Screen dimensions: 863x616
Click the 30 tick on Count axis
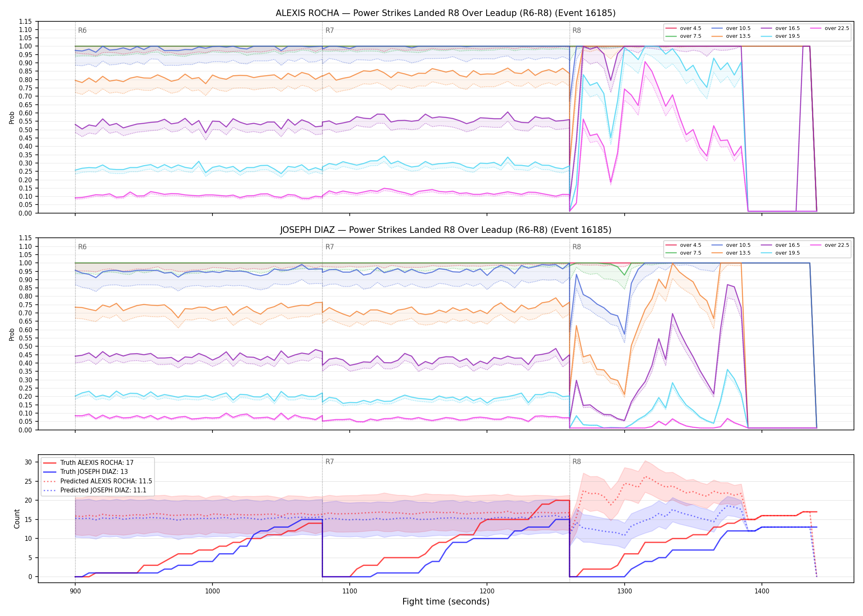pos(28,462)
